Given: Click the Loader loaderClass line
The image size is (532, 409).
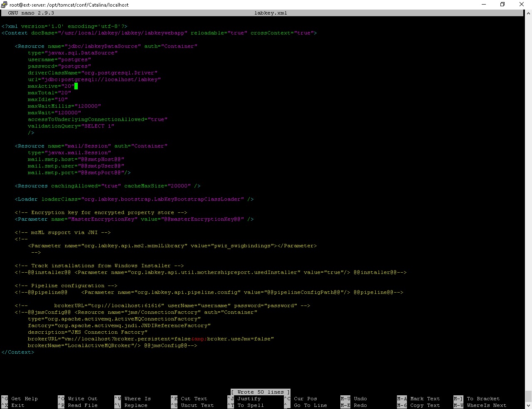Looking at the screenshot, I should tap(134, 199).
